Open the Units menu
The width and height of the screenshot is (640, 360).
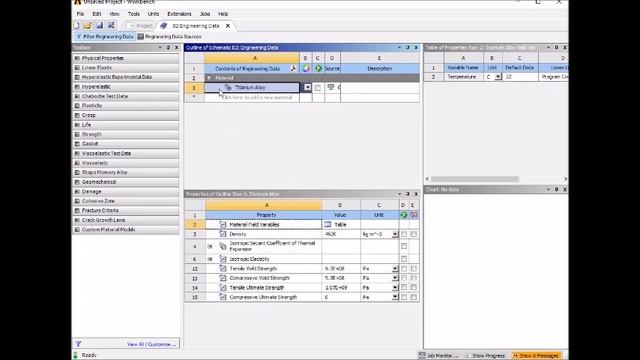pyautogui.click(x=153, y=14)
